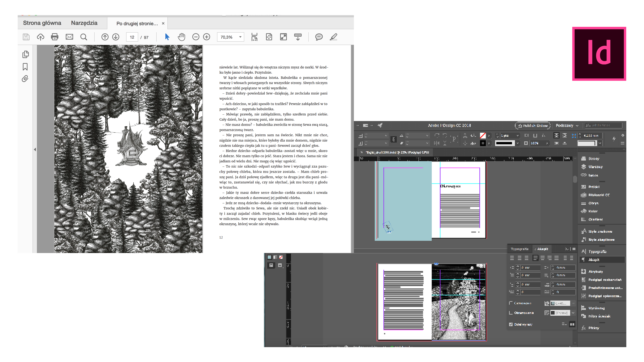Open stroke weight 1 pkt dropdown
Viewport: 644px width, 362px height.
click(x=518, y=135)
